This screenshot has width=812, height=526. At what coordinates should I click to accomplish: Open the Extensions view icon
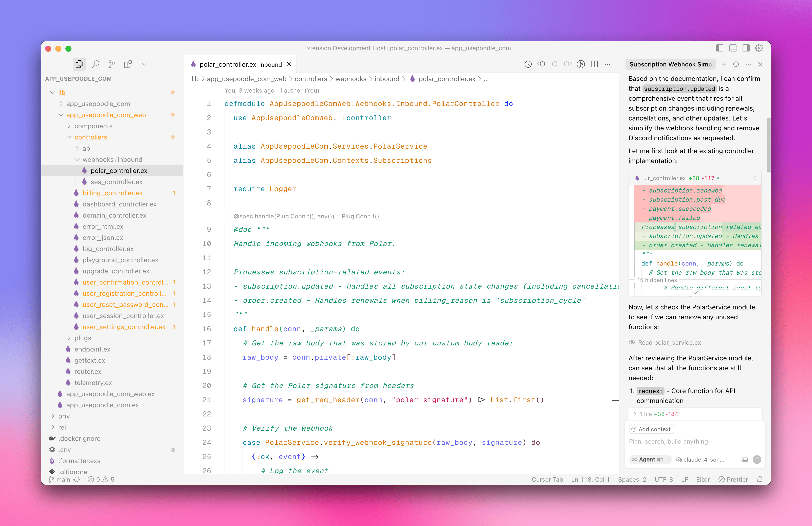[128, 64]
